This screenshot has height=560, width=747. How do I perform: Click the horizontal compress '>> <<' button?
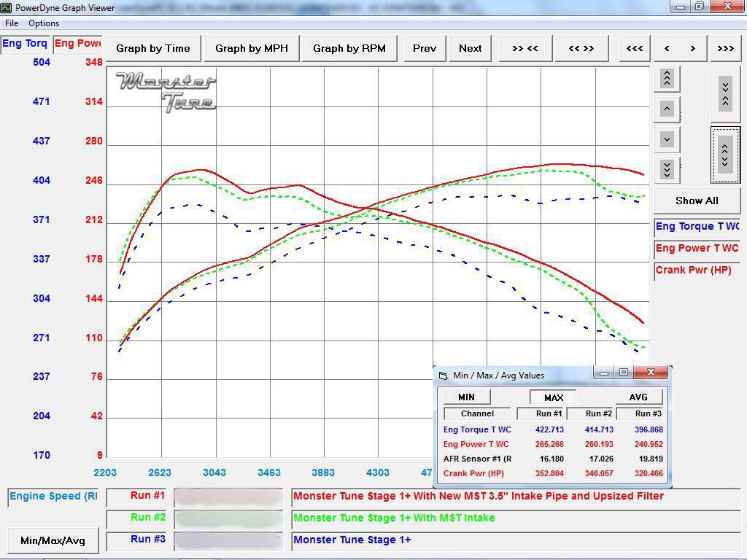point(525,48)
